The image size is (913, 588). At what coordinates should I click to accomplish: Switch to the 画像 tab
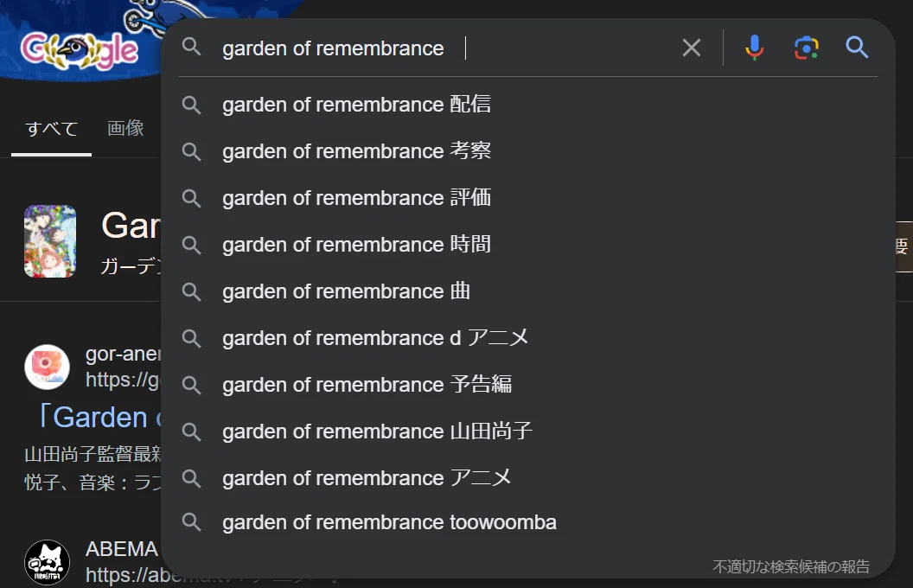point(125,128)
